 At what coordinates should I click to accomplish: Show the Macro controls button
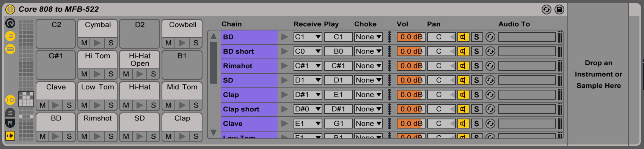coord(10,23)
